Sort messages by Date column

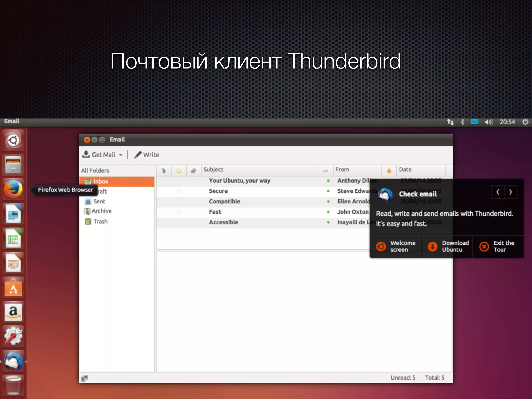click(421, 170)
